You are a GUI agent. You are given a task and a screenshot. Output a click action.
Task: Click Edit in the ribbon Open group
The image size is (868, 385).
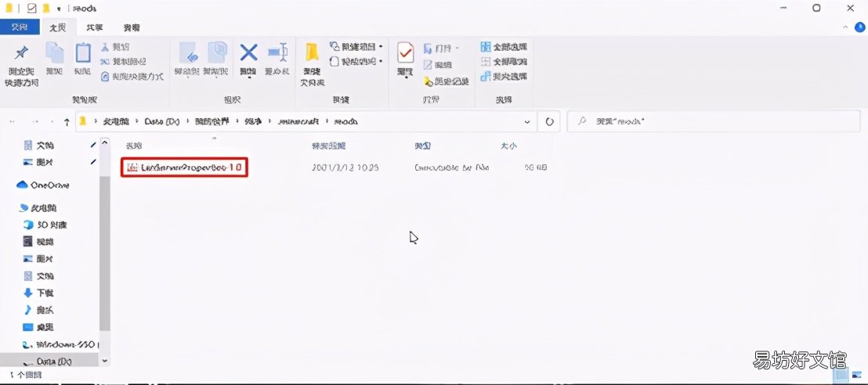(x=438, y=65)
